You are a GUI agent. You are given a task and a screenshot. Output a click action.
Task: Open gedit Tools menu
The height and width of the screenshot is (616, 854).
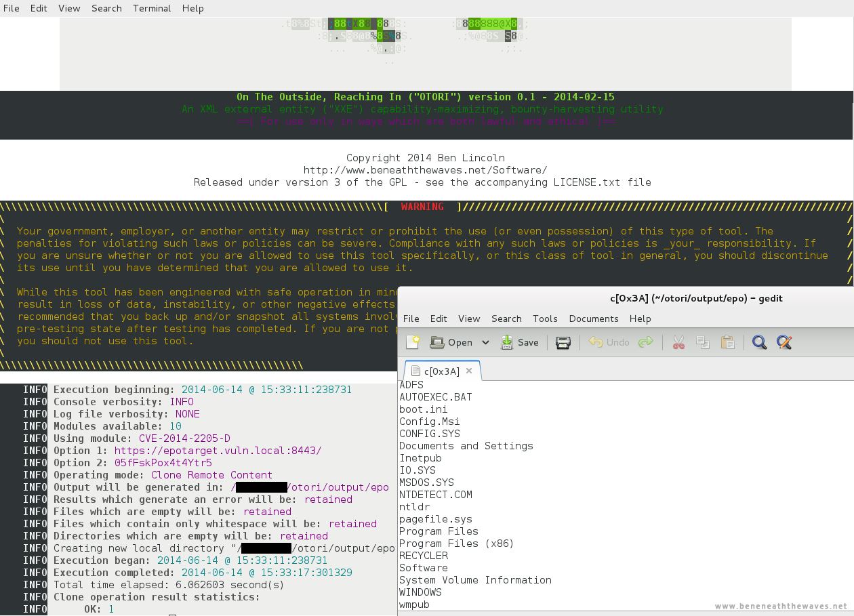tap(545, 319)
